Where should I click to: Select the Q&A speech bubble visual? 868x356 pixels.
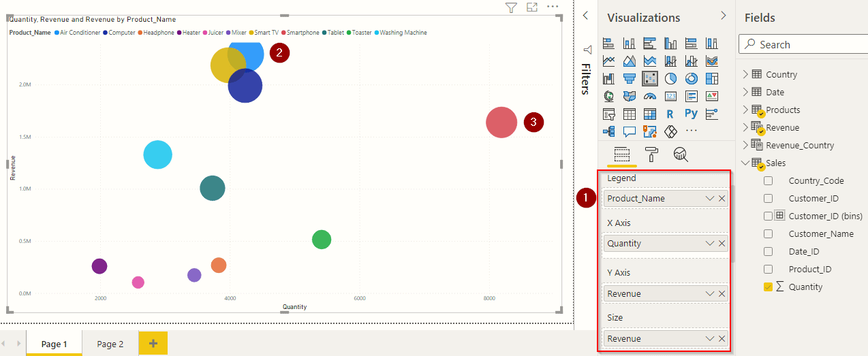tap(630, 131)
